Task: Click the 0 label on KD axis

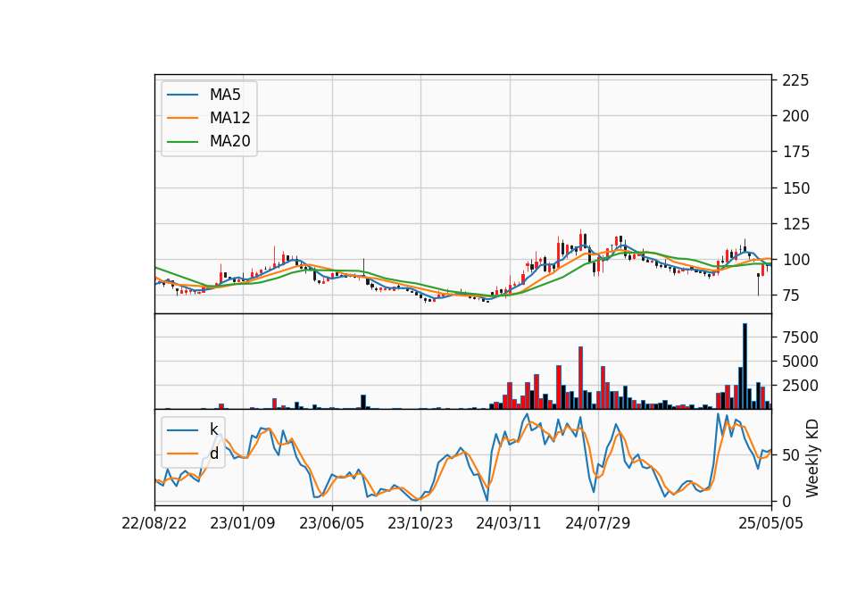Action: click(786, 501)
